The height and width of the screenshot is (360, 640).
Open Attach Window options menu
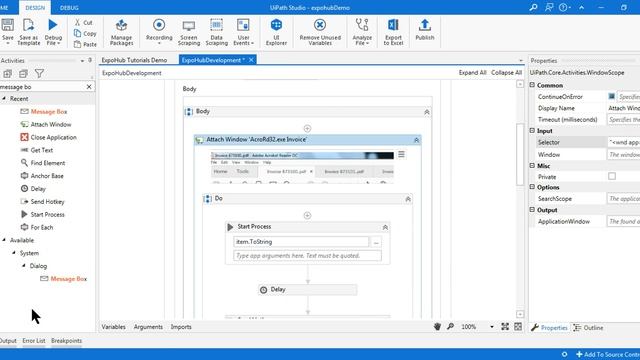[x=402, y=155]
